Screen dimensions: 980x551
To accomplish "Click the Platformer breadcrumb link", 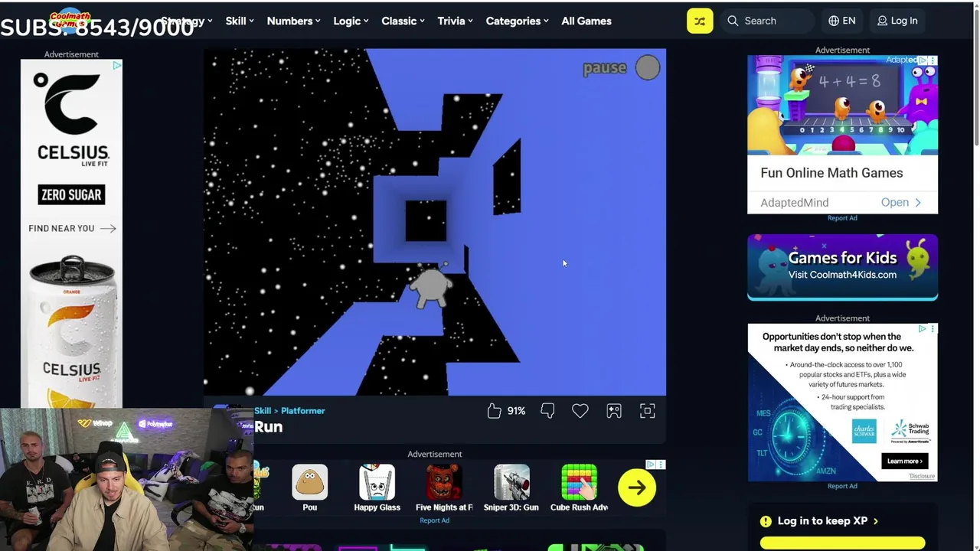I will pyautogui.click(x=303, y=411).
